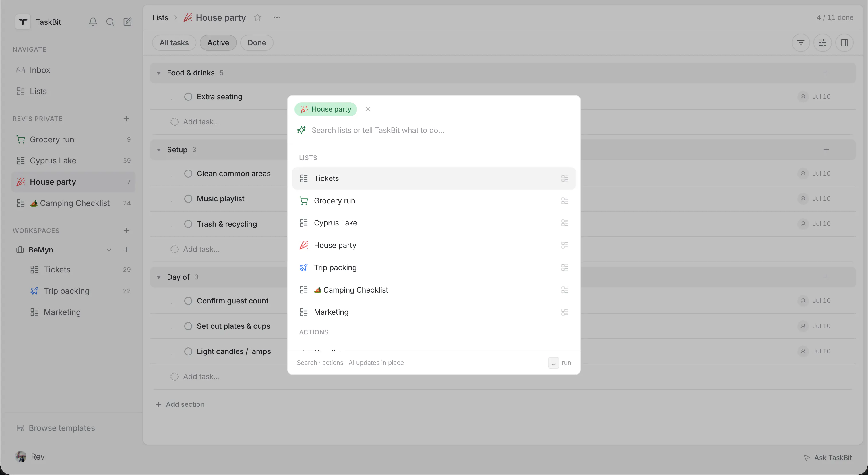Mark Set out plates & cups done
The image size is (868, 475).
[188, 326]
